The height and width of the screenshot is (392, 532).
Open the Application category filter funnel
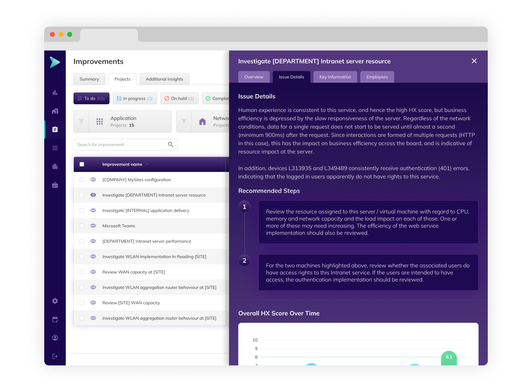click(81, 122)
